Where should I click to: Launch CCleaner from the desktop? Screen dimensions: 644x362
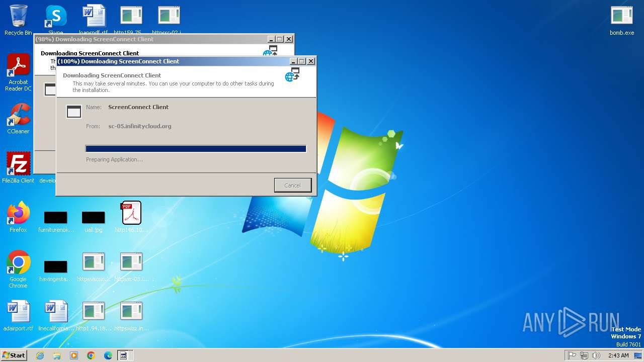[18, 119]
